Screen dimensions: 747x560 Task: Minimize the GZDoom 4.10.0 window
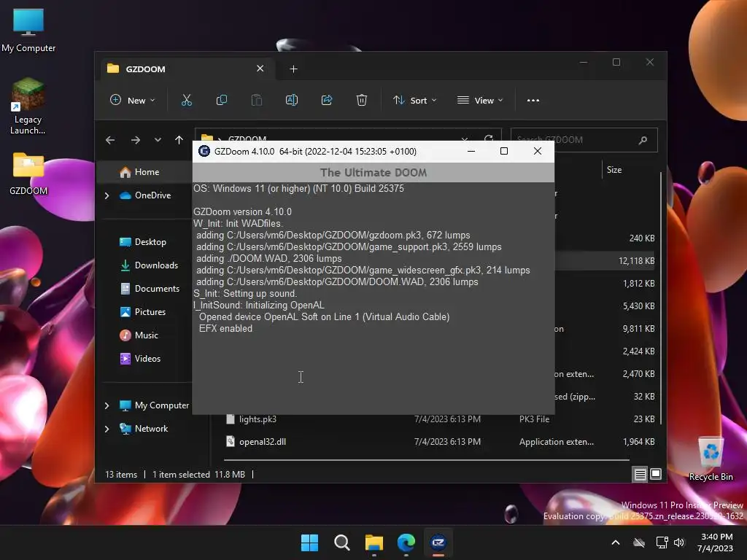click(x=471, y=152)
